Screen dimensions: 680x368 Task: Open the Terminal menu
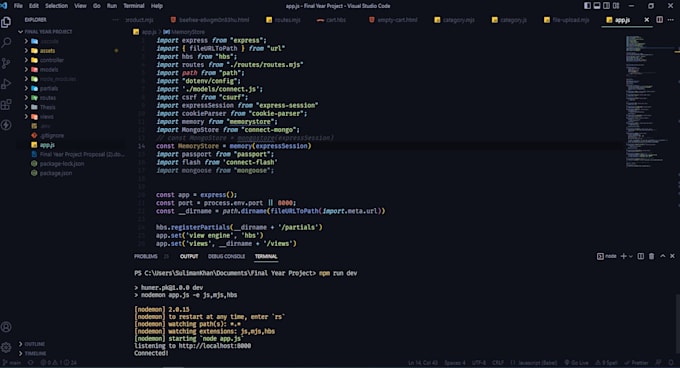coord(134,6)
